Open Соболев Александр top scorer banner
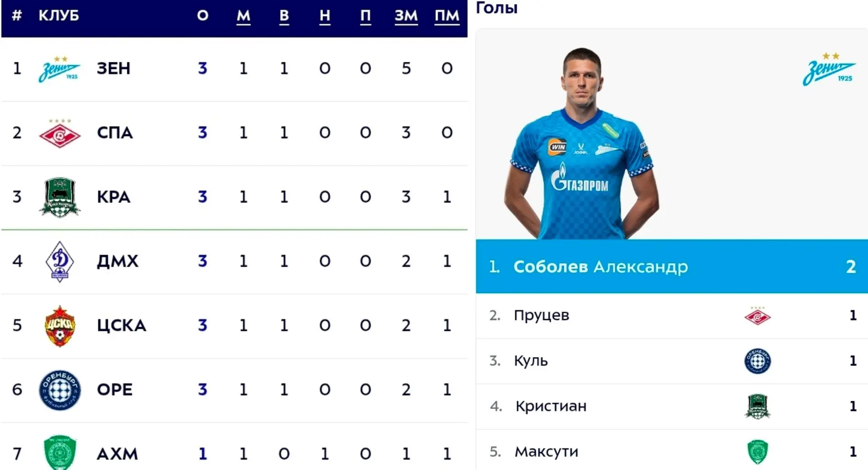Screen dimensions: 868x470 672,267
